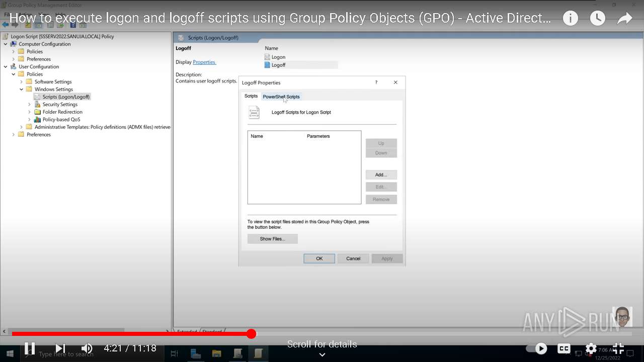Switch to the Scripts tab

point(251,96)
